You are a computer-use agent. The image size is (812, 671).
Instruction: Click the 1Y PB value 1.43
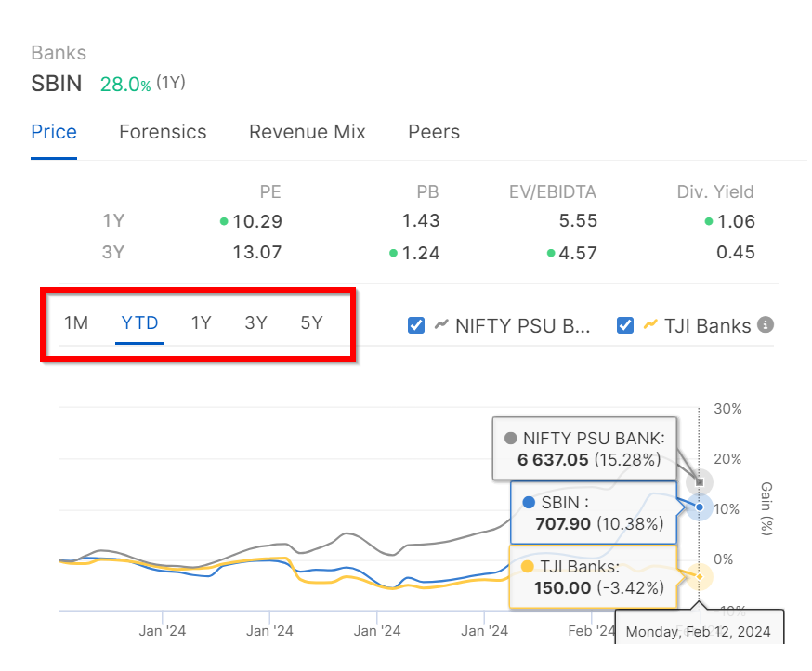click(421, 221)
